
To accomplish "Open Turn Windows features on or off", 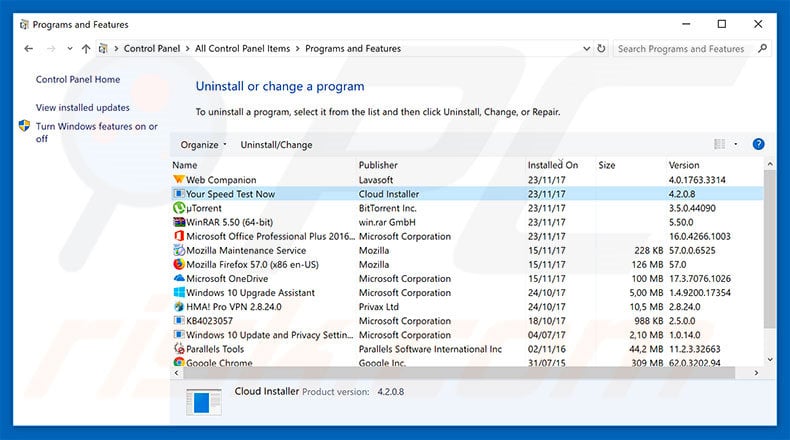I will [x=97, y=132].
